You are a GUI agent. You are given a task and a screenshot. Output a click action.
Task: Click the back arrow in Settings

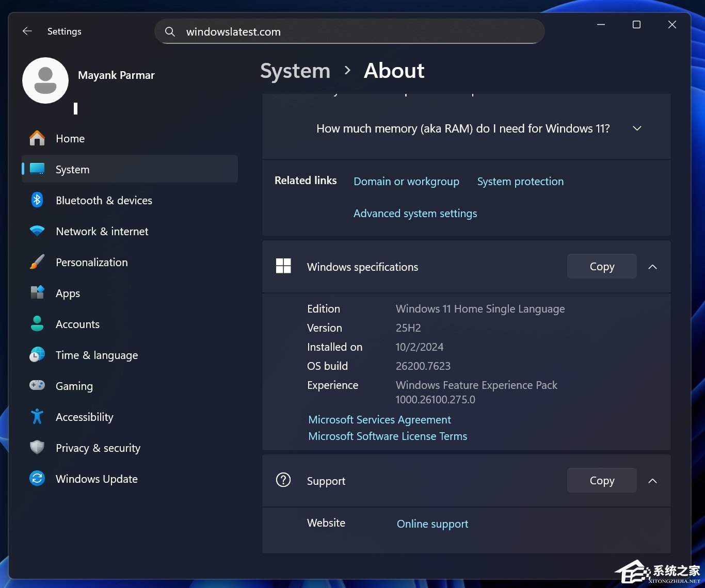click(27, 31)
